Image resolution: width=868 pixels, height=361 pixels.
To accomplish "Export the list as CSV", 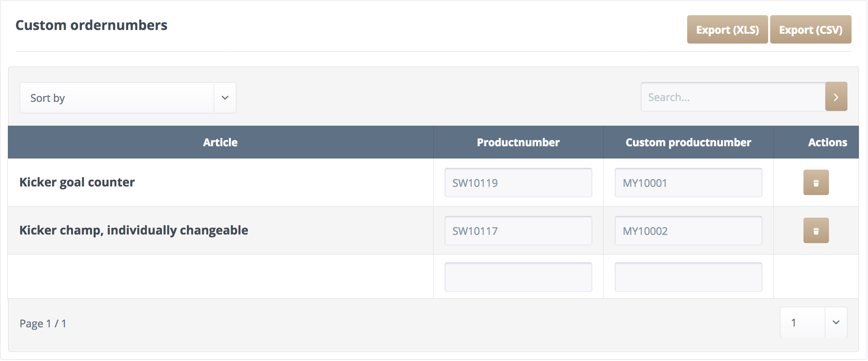I will (810, 30).
